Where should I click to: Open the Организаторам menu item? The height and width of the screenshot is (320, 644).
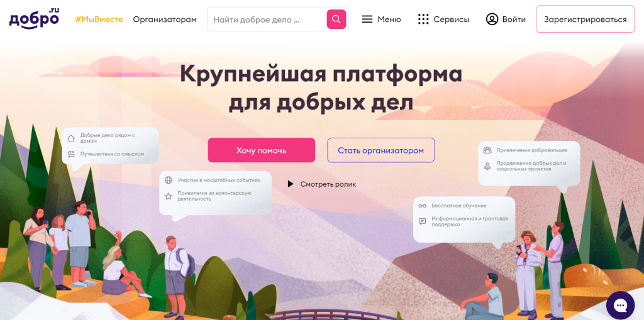click(165, 19)
